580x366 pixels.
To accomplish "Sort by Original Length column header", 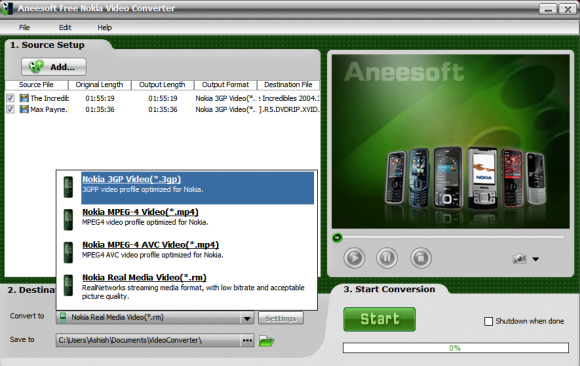I will click(100, 85).
